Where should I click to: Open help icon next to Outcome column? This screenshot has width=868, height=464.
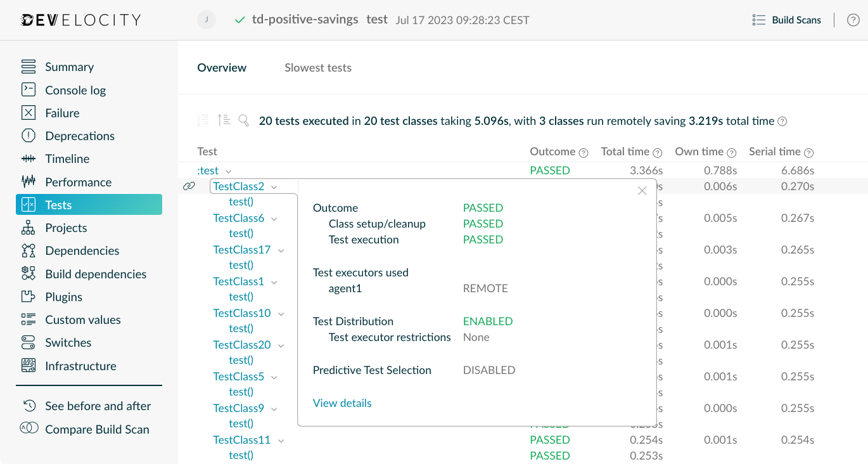[x=584, y=153]
